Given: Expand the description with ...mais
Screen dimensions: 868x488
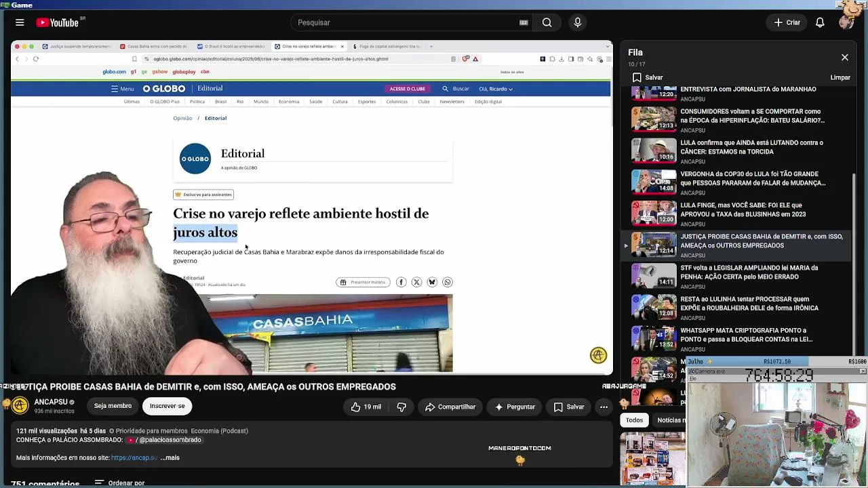Looking at the screenshot, I should pos(170,457).
